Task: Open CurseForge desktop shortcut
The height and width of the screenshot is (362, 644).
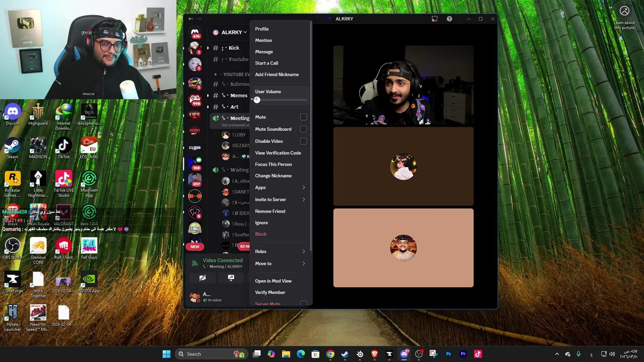Action: click(x=13, y=283)
